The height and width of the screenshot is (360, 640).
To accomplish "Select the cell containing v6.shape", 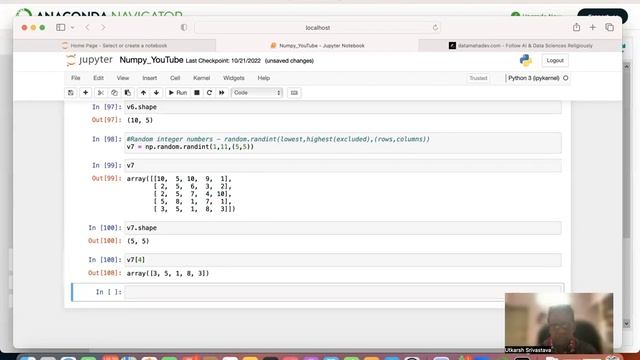I will (343, 107).
